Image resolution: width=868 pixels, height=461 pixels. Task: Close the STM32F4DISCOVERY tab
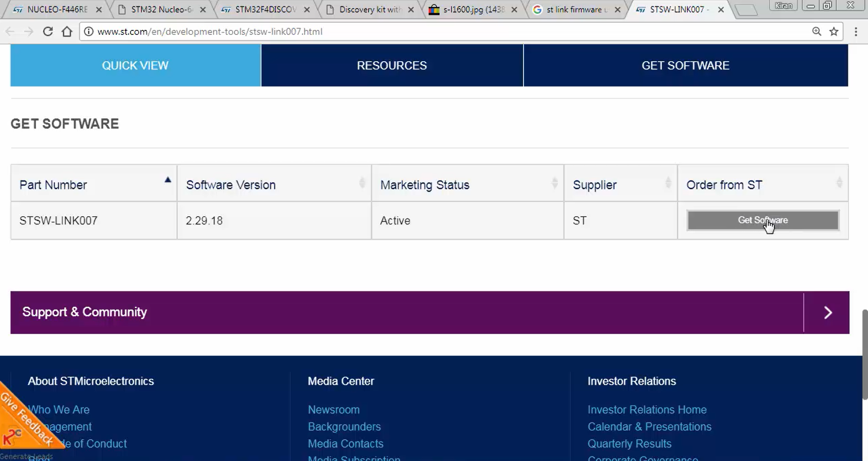pos(307,10)
